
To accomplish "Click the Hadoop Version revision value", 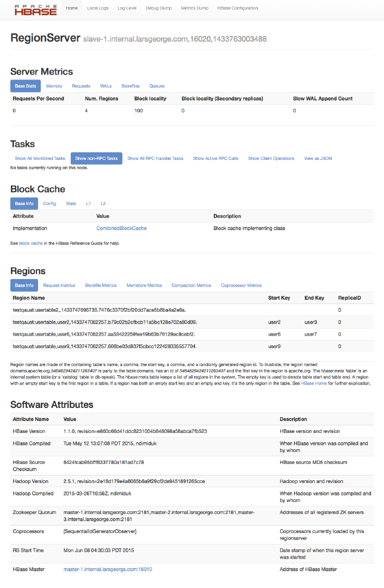I will (134, 481).
